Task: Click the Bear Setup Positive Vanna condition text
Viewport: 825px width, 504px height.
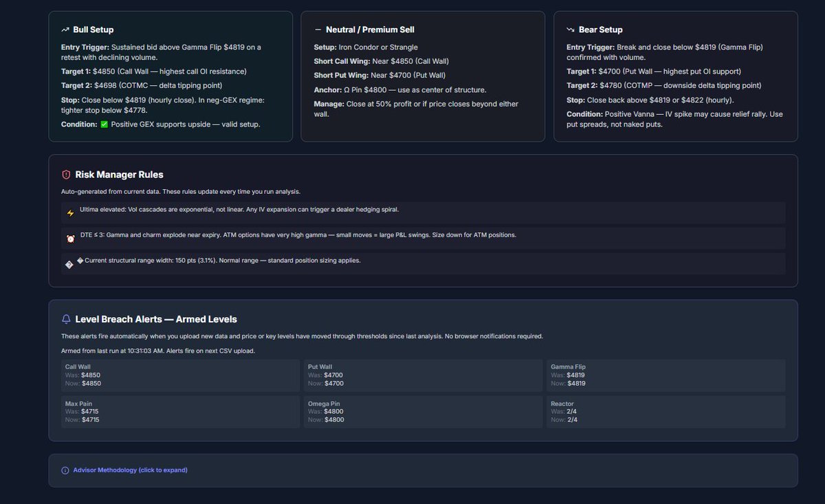Action: (x=674, y=119)
